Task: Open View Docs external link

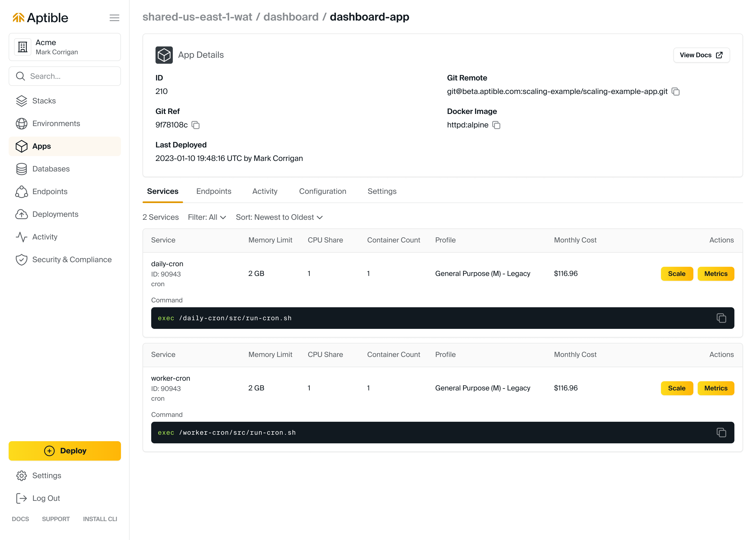Action: pyautogui.click(x=701, y=55)
